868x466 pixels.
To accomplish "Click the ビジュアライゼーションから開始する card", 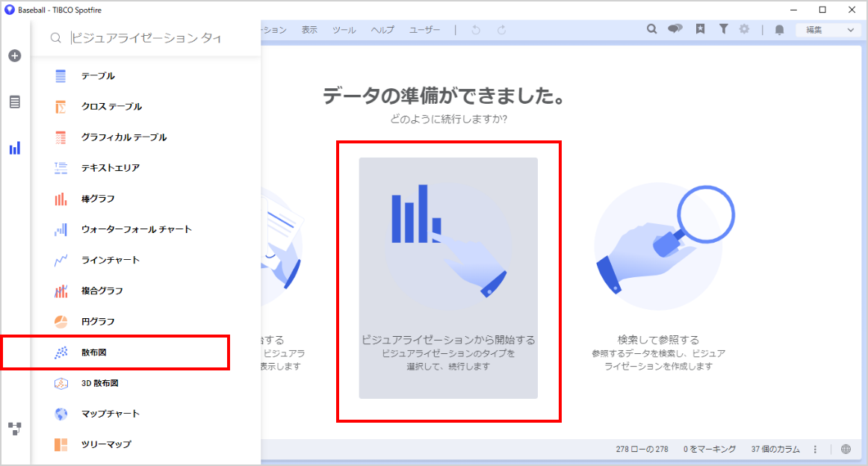I will (448, 278).
